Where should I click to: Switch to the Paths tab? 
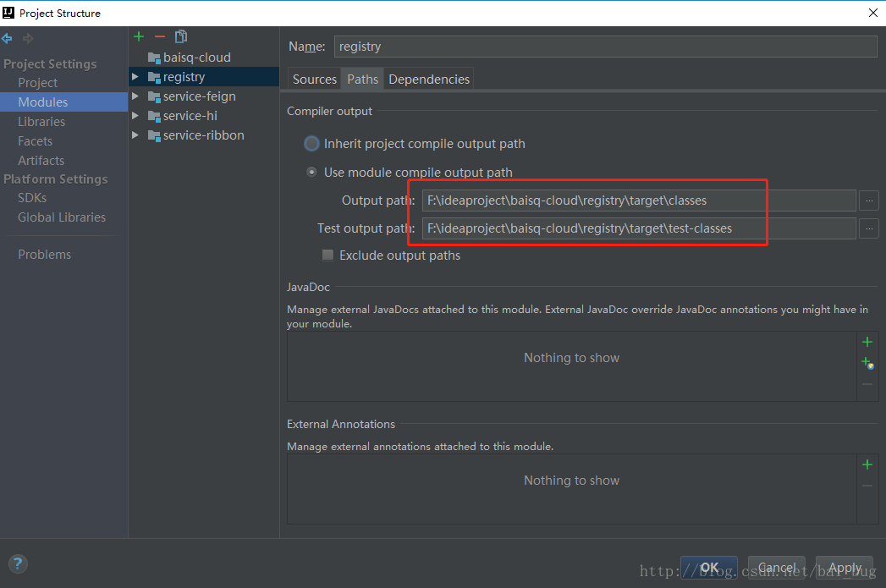tap(362, 79)
